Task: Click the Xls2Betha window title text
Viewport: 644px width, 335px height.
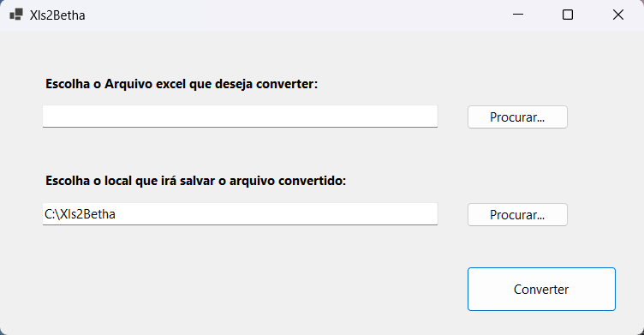Action: pyautogui.click(x=57, y=15)
